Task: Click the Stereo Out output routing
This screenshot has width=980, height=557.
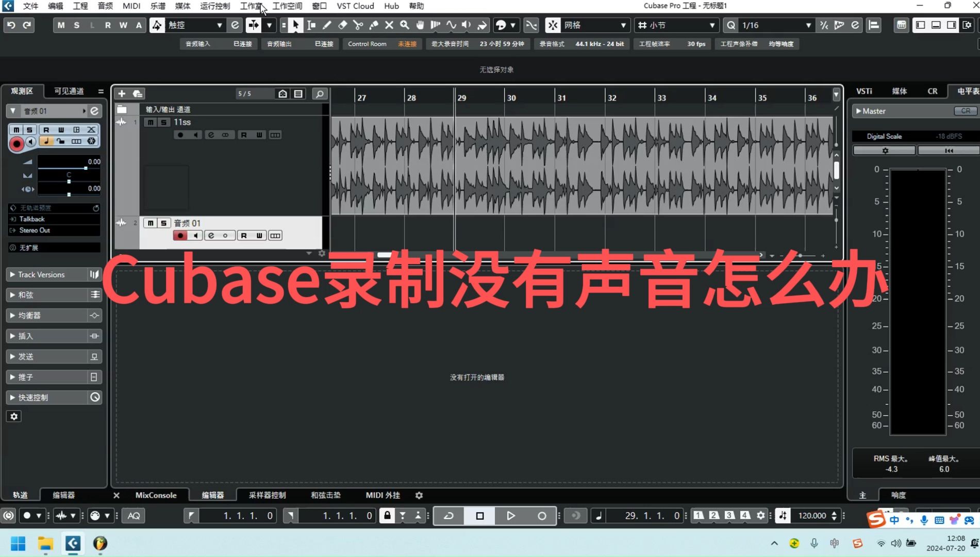Action: coord(54,230)
